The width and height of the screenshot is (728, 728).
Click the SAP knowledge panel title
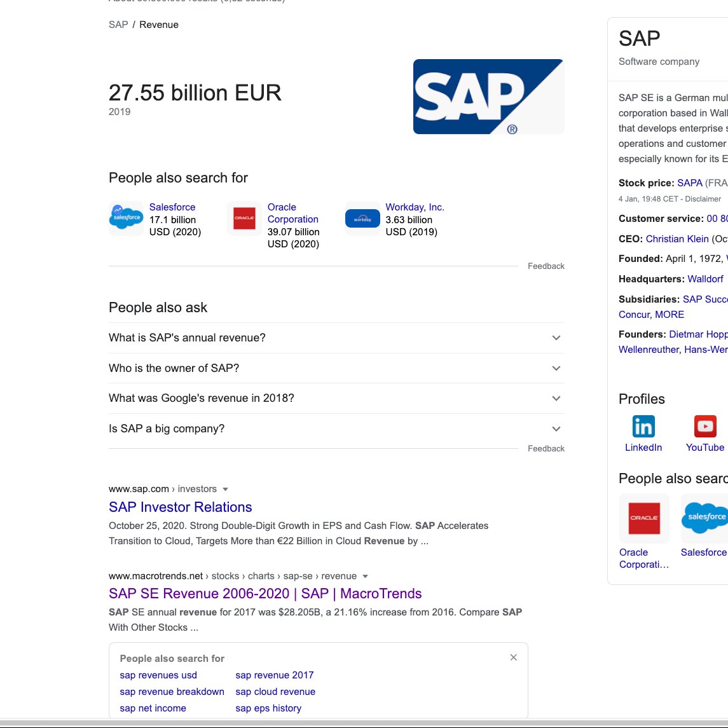pyautogui.click(x=640, y=38)
